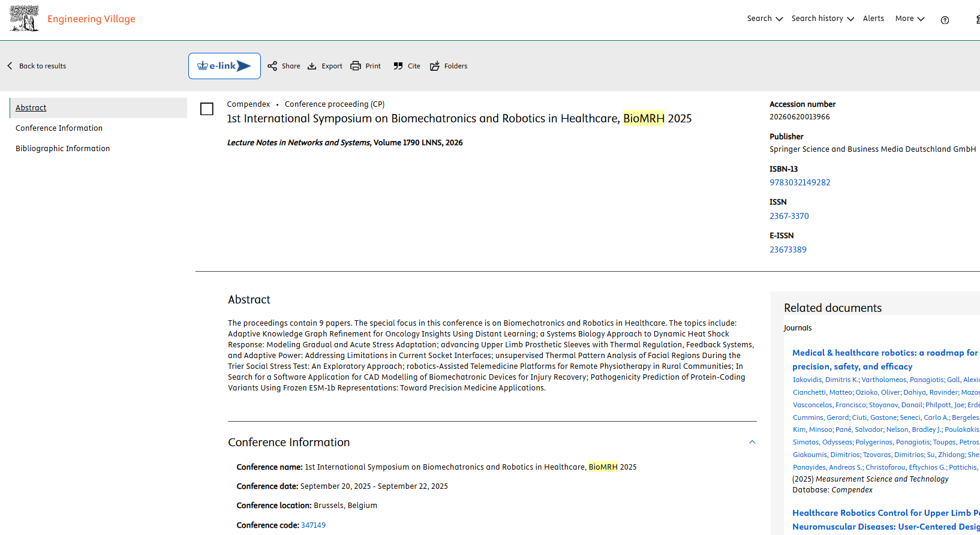Open the Search dropdown menu
The height and width of the screenshot is (535, 980).
coord(765,19)
